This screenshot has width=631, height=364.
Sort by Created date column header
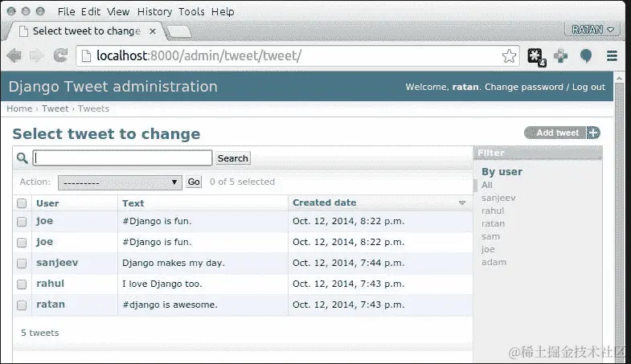(x=325, y=202)
